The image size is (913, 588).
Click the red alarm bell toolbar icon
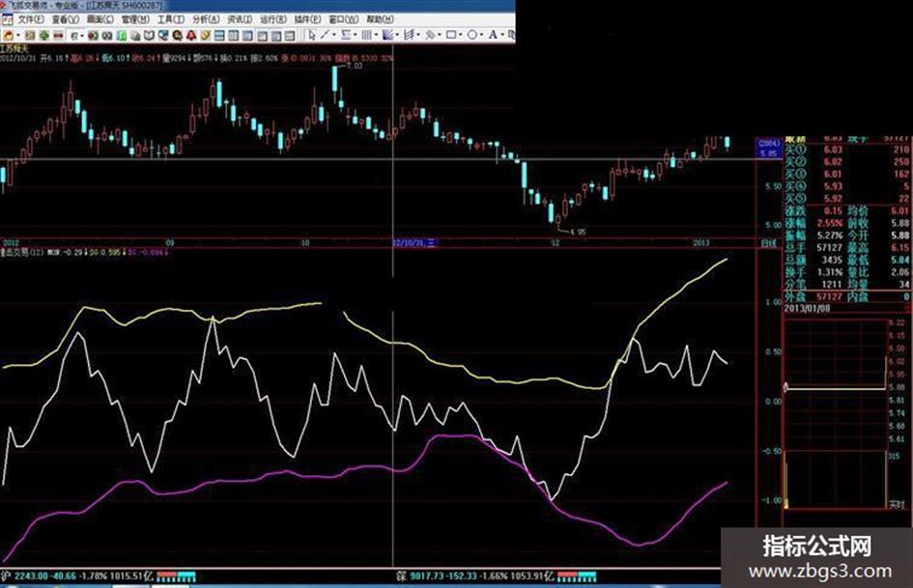tap(191, 36)
